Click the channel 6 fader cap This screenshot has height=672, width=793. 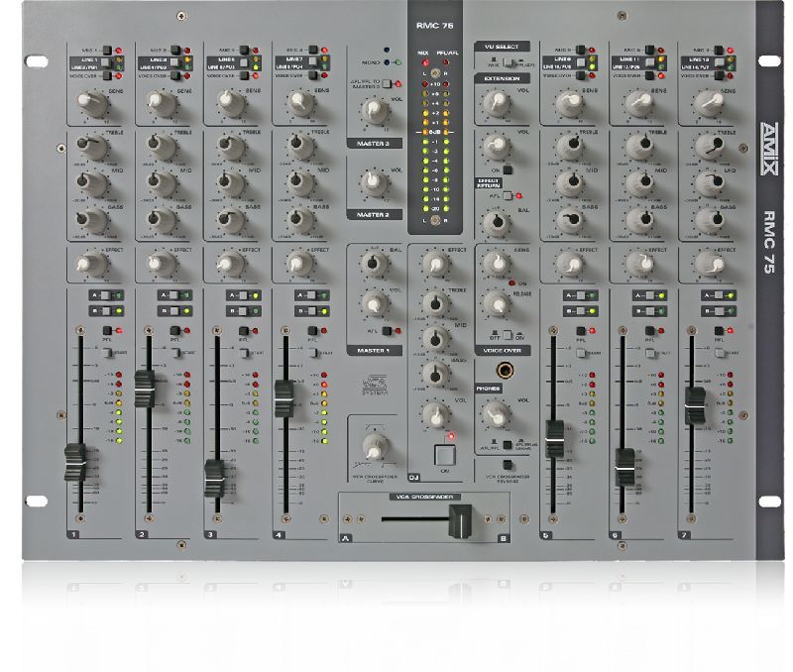pyautogui.click(x=625, y=467)
